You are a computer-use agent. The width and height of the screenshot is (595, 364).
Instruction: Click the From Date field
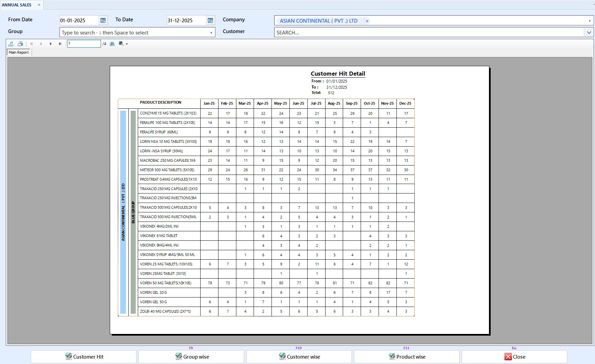point(79,21)
